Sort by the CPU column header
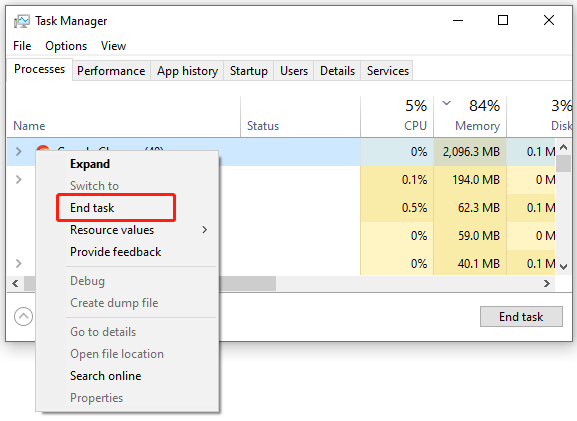577x421 pixels. click(x=397, y=117)
